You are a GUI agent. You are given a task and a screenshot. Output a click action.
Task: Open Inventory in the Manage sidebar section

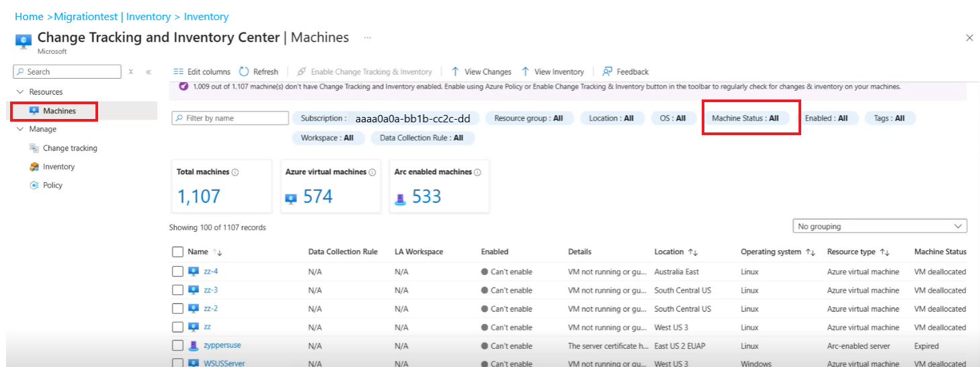pos(58,167)
